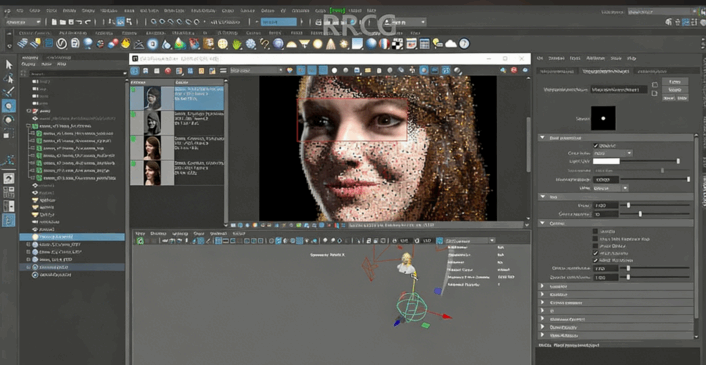Open the Shading menu in the viewport panel
The image size is (706, 365).
(158, 234)
